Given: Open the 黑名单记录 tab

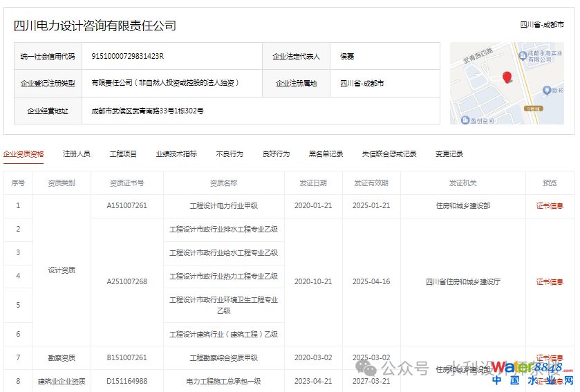Looking at the screenshot, I should (x=326, y=153).
